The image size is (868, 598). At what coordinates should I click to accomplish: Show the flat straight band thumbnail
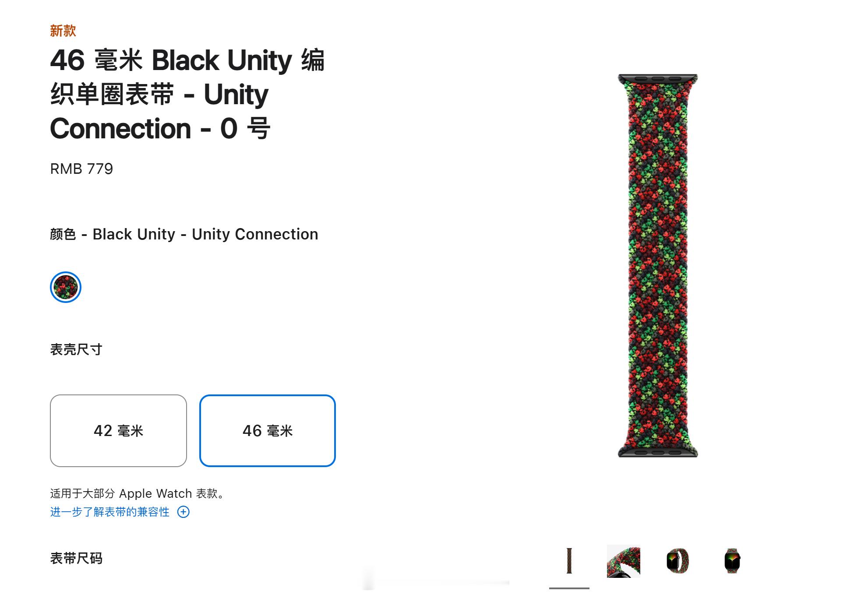click(x=569, y=561)
